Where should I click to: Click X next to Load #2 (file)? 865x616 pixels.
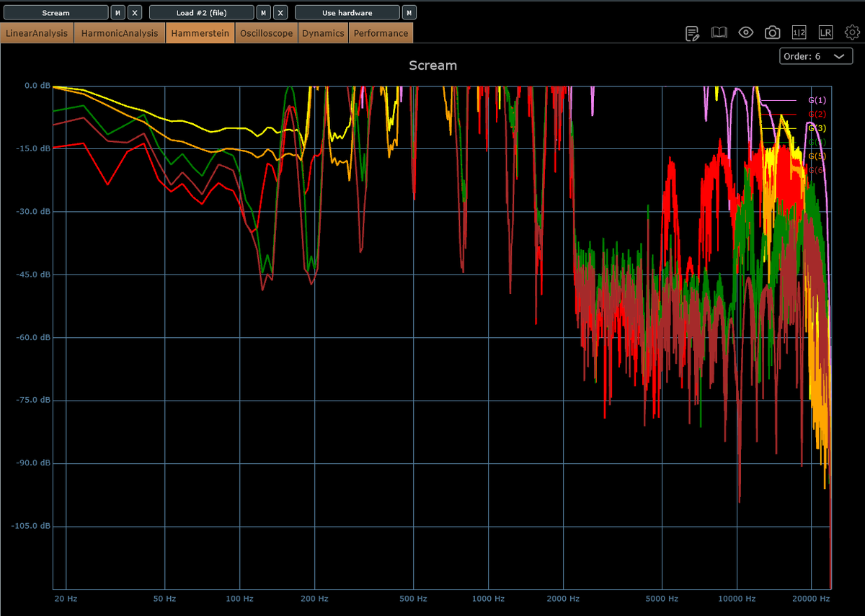click(281, 12)
